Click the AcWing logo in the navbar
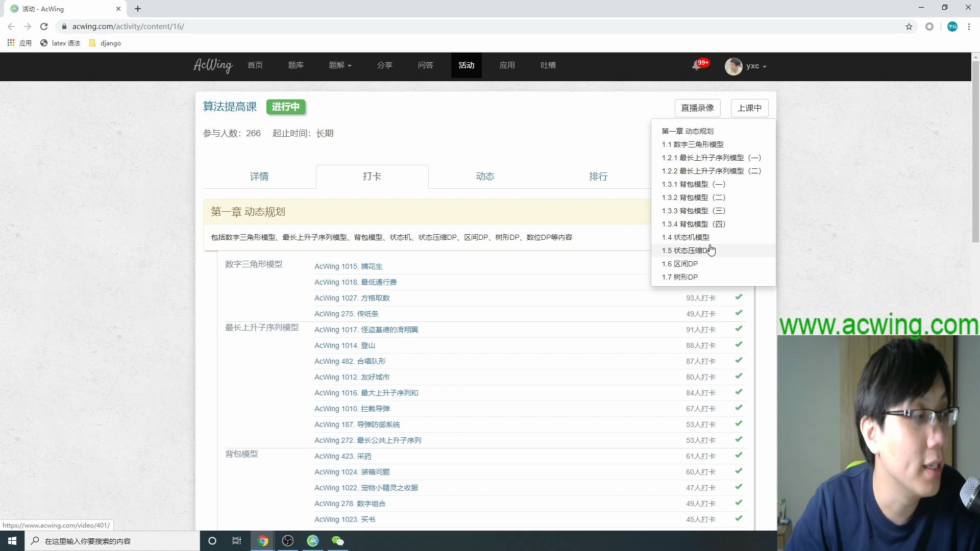Viewport: 980px width, 551px height. 212,66
